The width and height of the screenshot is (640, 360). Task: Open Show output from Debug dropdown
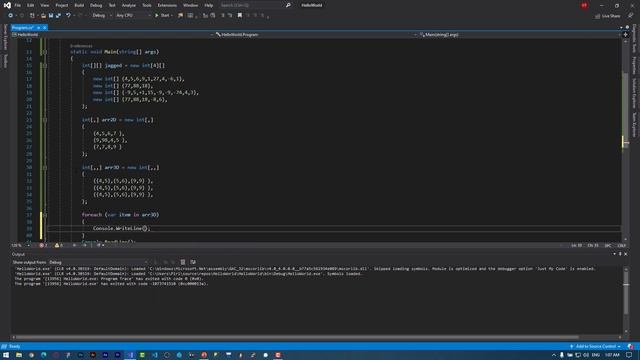coord(98,262)
